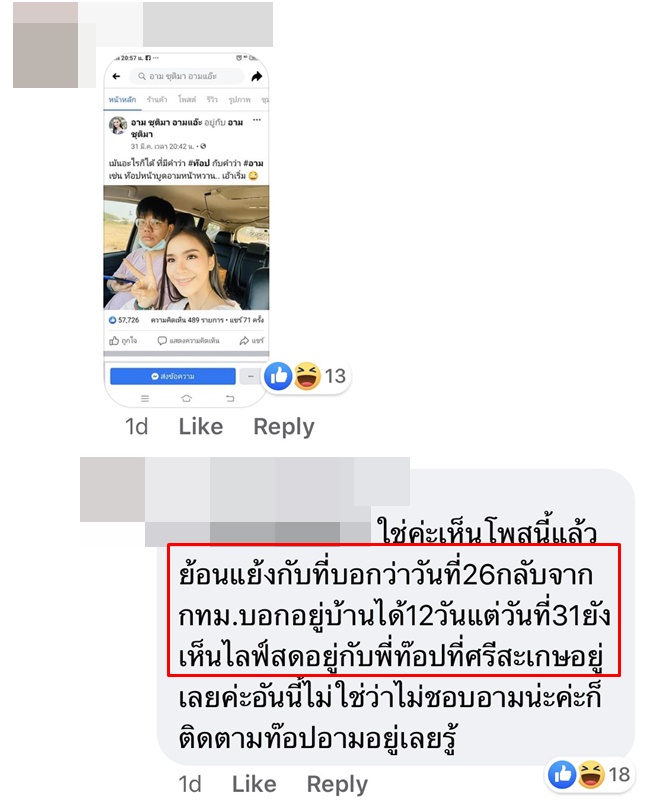
Task: Click the thumbs-up icon labeled ถูกใจ
Action: (x=114, y=340)
